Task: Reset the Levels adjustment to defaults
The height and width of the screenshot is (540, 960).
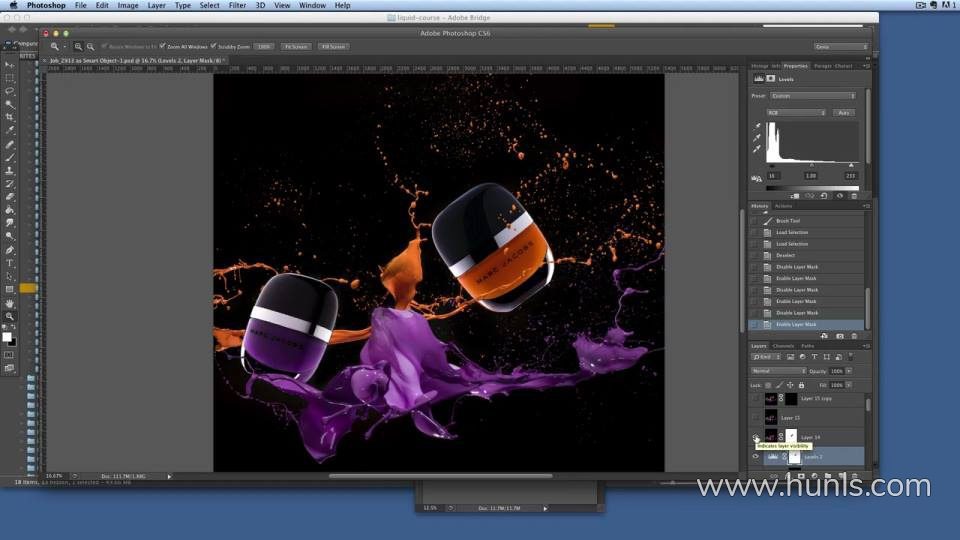Action: tap(825, 196)
